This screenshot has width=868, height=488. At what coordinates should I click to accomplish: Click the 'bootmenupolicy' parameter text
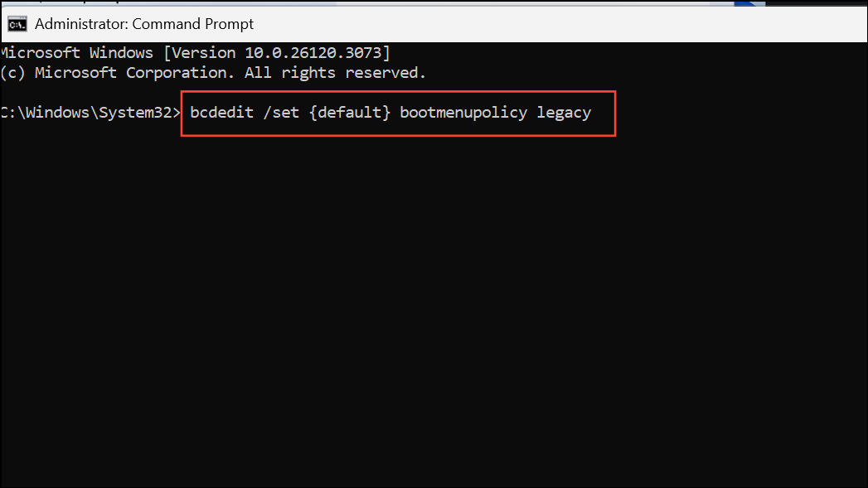tap(463, 114)
